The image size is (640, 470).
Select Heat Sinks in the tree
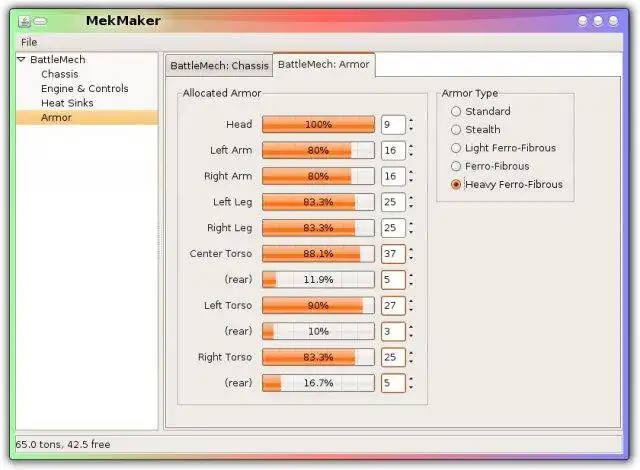pyautogui.click(x=67, y=103)
